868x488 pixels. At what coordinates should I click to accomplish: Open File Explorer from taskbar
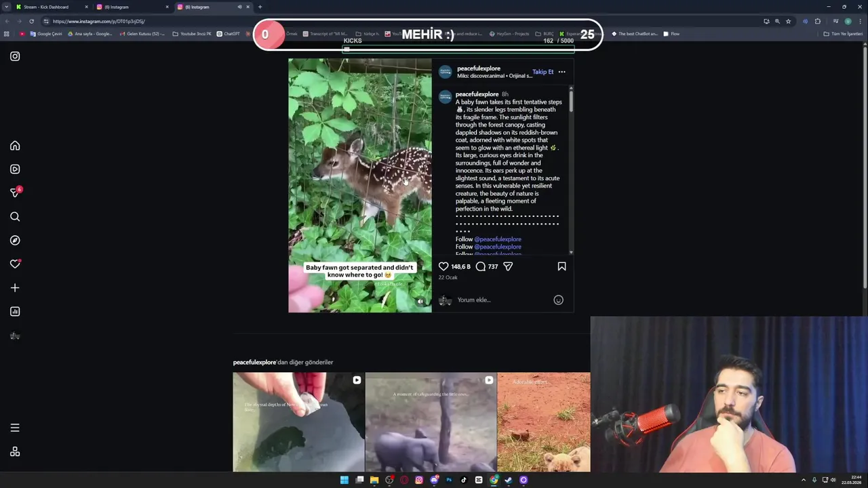click(x=374, y=480)
